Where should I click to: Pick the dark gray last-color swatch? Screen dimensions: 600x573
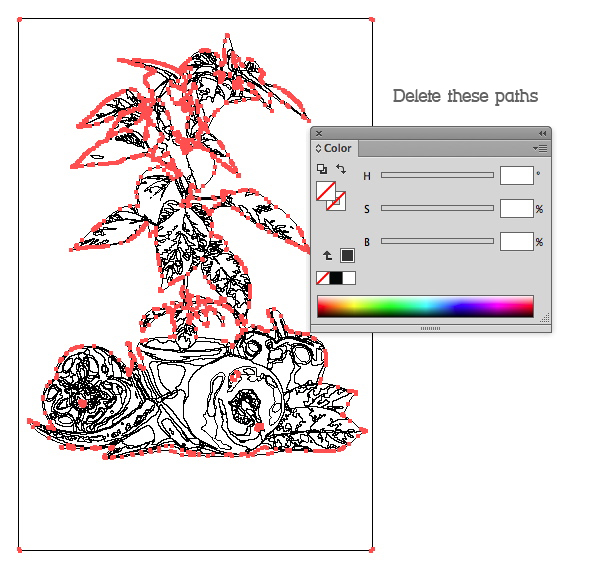point(347,255)
